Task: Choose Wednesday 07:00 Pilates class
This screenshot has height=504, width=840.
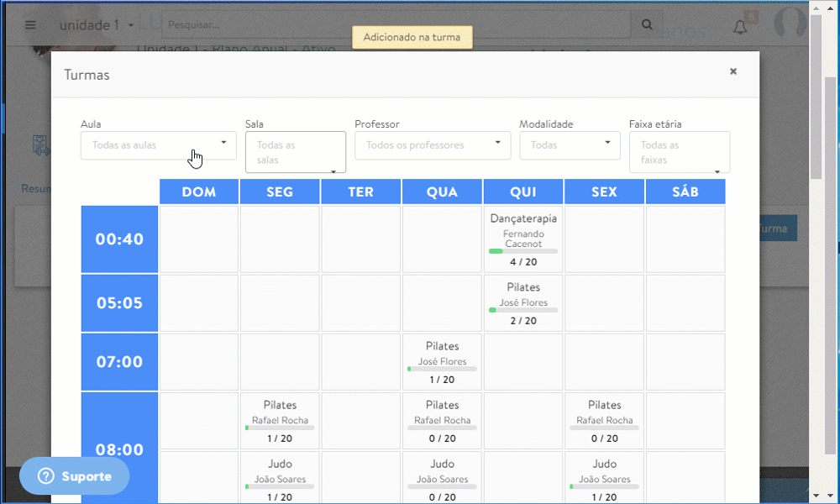Action: click(x=442, y=361)
